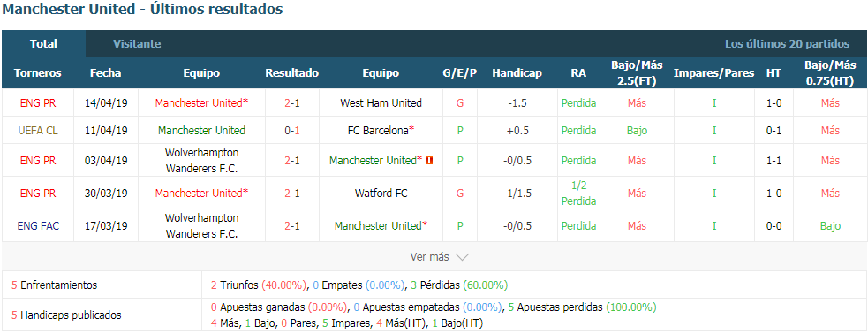
Task: Click the Watford FC team name
Action: 381,194
